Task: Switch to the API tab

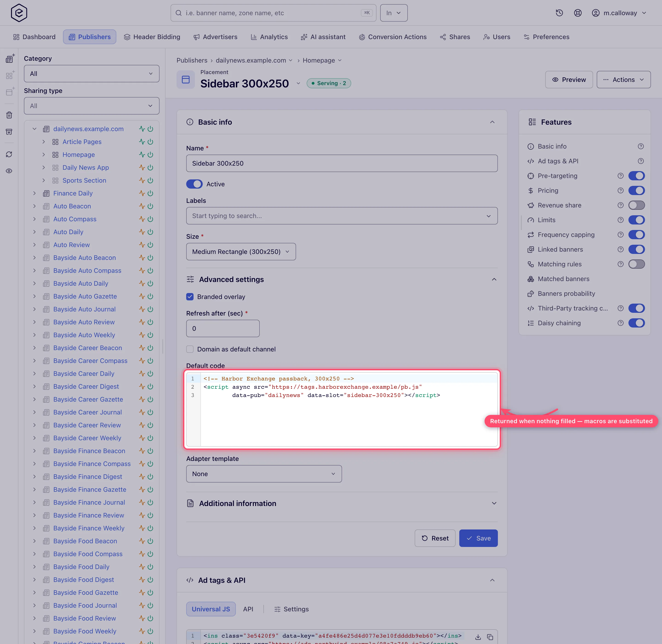Action: click(x=248, y=609)
